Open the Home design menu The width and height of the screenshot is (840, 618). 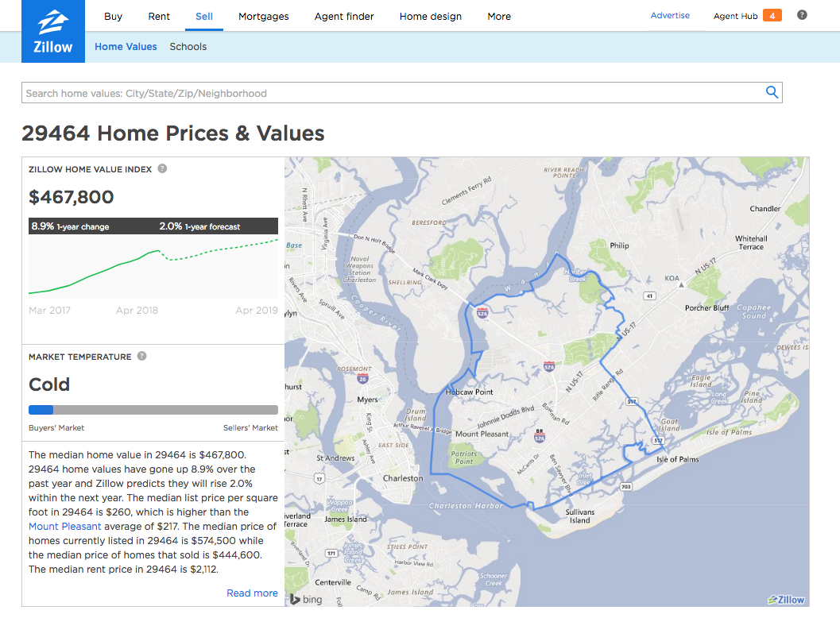tap(431, 16)
